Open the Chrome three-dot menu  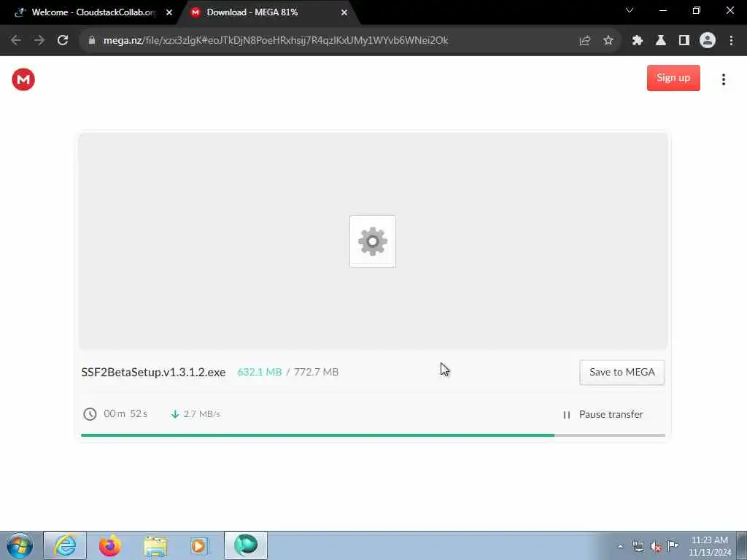pyautogui.click(x=731, y=41)
